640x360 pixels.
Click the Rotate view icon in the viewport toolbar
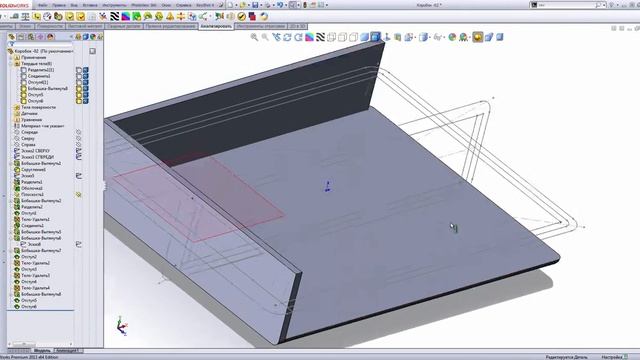(x=287, y=37)
